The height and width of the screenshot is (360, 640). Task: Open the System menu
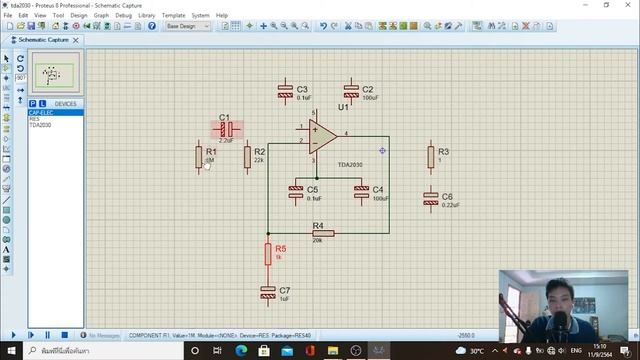[200, 16]
